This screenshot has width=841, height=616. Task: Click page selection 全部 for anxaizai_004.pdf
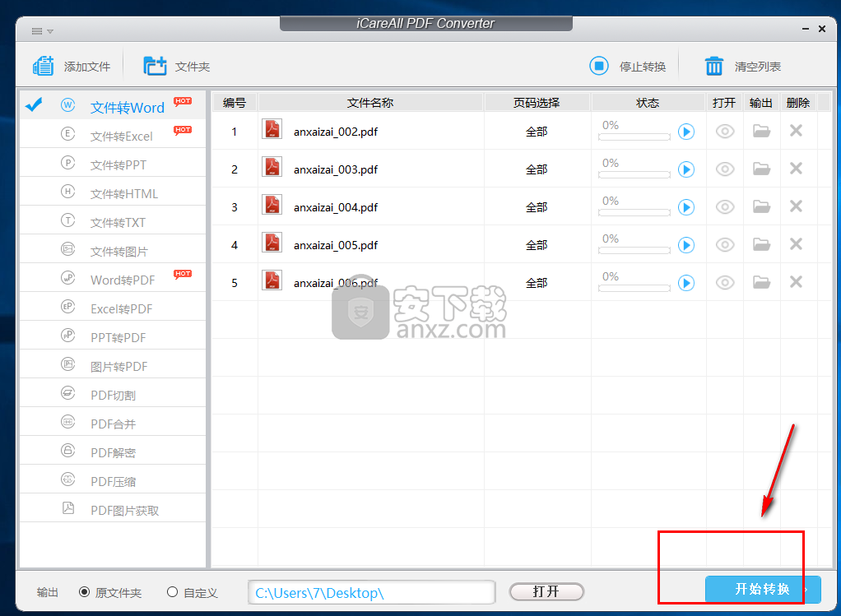point(537,207)
